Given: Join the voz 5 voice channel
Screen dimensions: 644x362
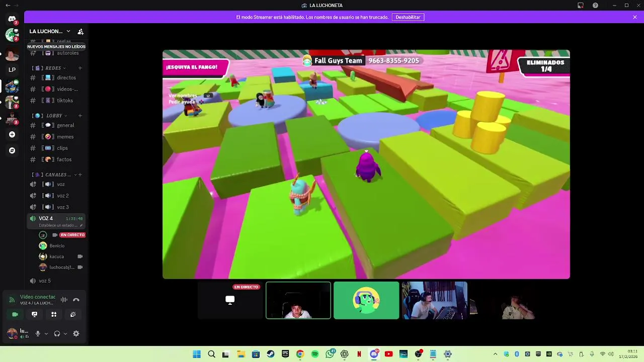Looking at the screenshot, I should pos(56,281).
